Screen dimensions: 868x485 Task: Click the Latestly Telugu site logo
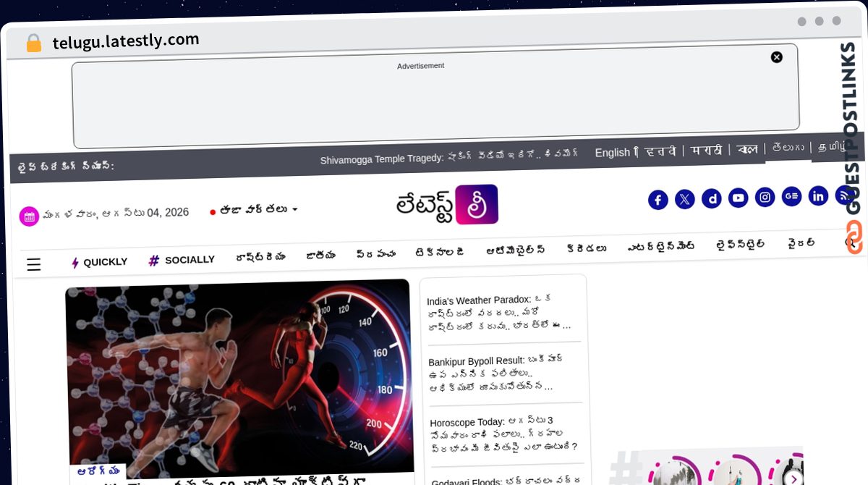pos(447,205)
